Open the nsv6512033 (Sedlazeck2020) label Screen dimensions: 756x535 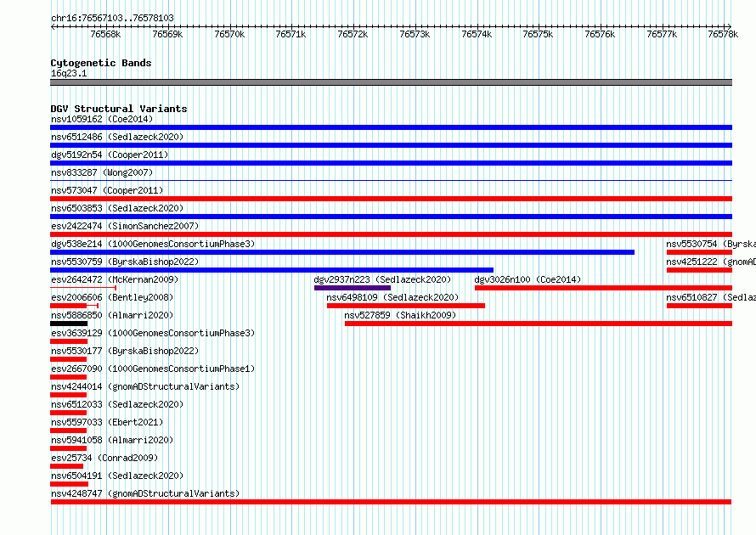coord(117,404)
